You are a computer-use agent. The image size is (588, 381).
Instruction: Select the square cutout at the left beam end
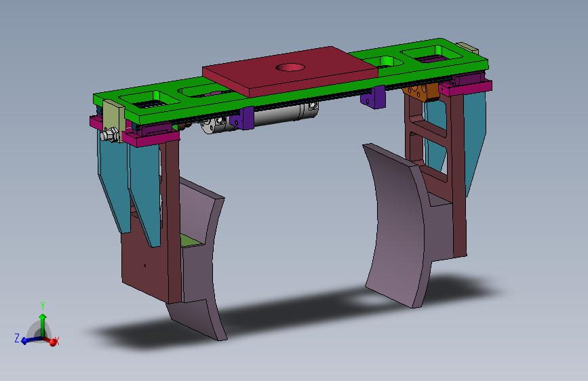[x=149, y=100]
